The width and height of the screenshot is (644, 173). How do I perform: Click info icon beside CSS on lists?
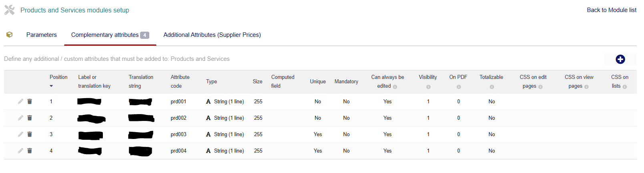point(625,86)
